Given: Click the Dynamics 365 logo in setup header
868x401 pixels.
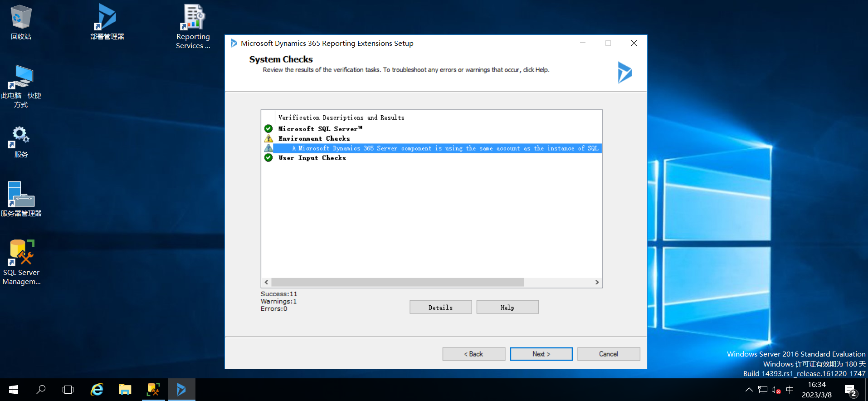Looking at the screenshot, I should [624, 73].
